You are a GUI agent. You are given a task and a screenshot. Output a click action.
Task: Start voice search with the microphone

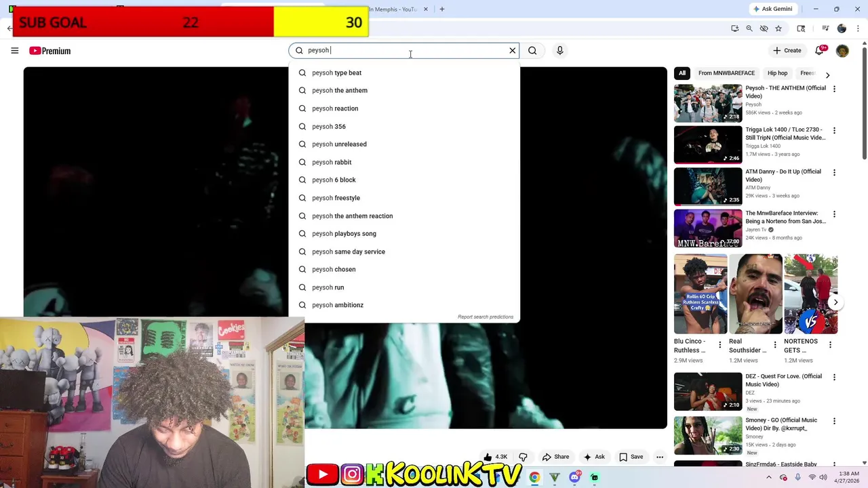(x=559, y=50)
